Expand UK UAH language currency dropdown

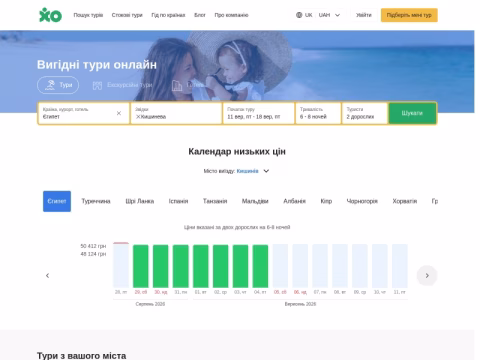pos(318,15)
